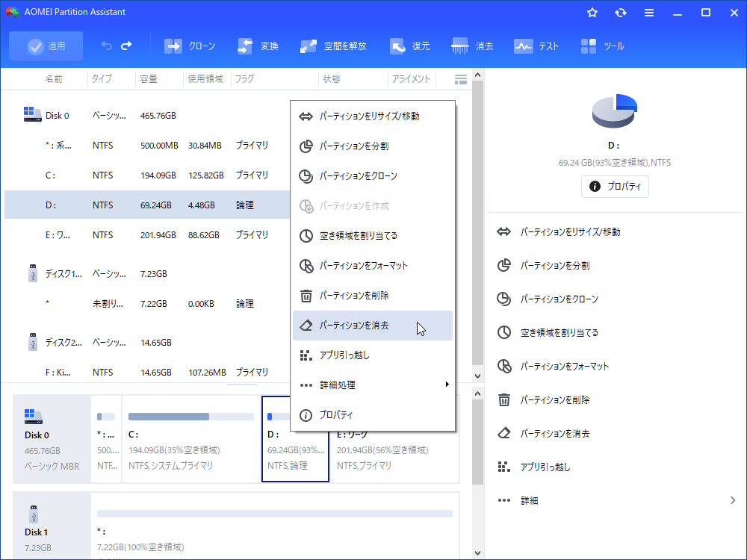Click allocate free space icon in right panel

pos(503,332)
